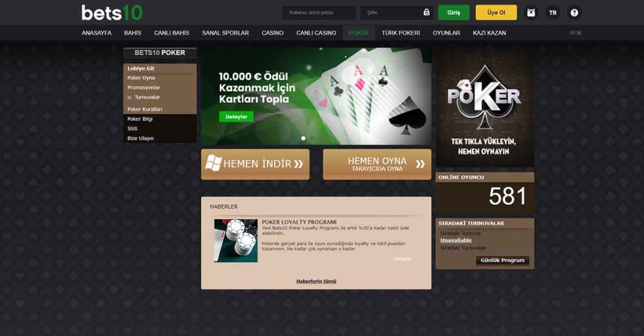The height and width of the screenshot is (336, 644).
Task: Open SANAL SPORLAR menu item
Action: (x=226, y=33)
